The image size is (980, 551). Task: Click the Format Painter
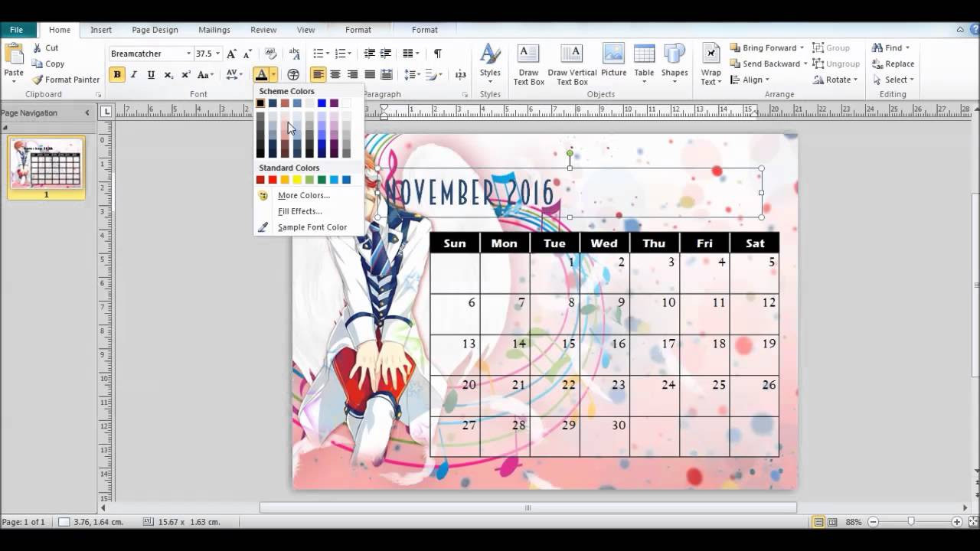point(66,80)
